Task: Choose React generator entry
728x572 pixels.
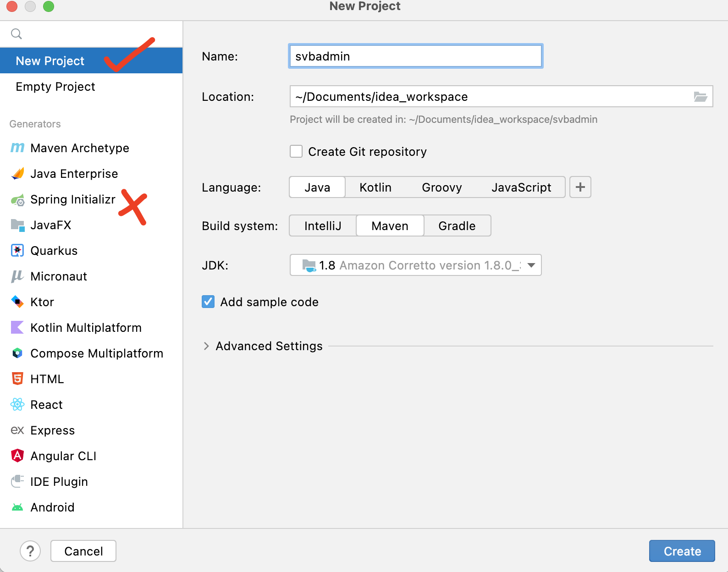Action: pos(91,404)
